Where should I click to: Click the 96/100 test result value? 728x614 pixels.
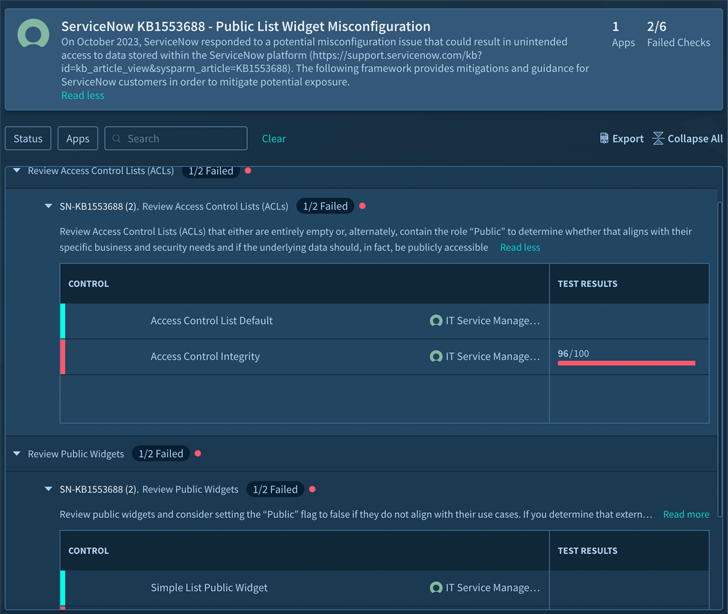(573, 353)
